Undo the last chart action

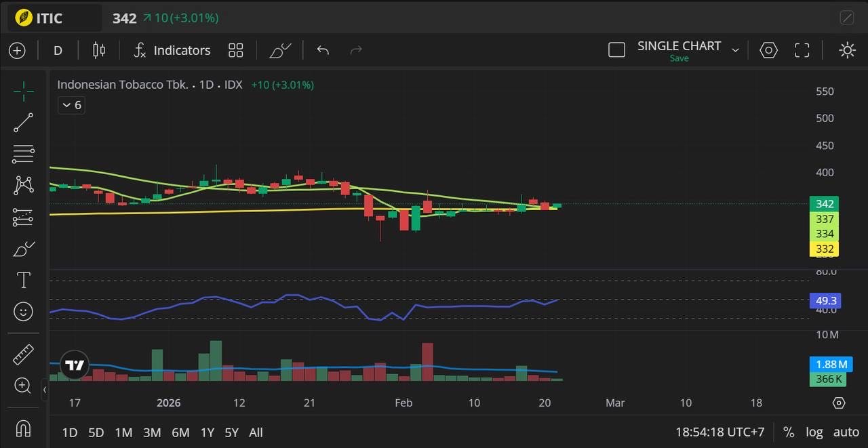323,50
